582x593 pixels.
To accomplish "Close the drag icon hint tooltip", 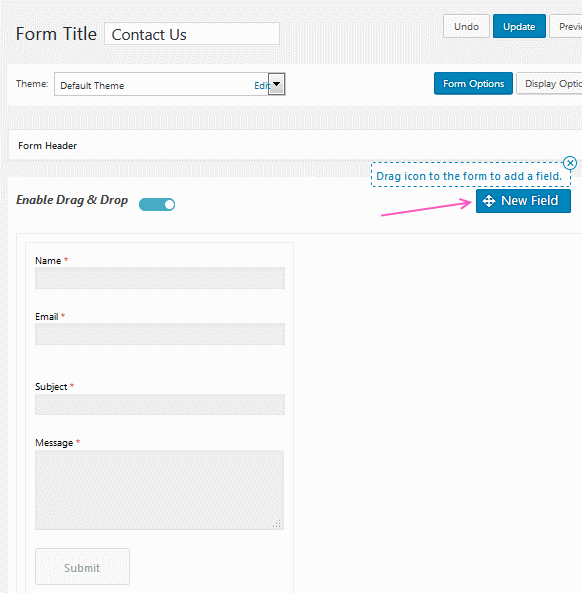I will (x=570, y=163).
